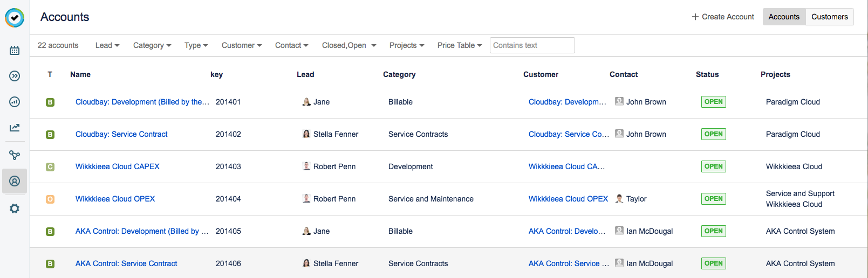
Task: Select the Accounts person icon in sidebar
Action: [x=15, y=181]
